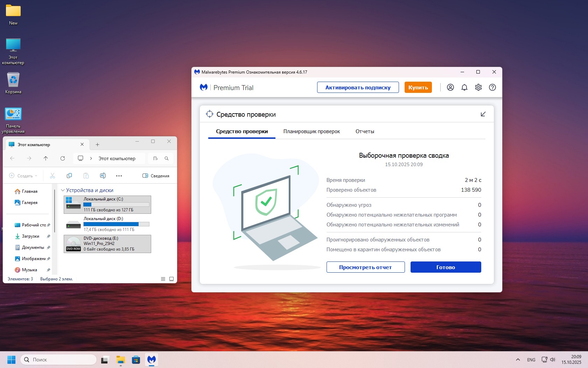Viewport: 588px width, 368px height.
Task: Open Malwarebytes notifications bell
Action: pos(464,87)
